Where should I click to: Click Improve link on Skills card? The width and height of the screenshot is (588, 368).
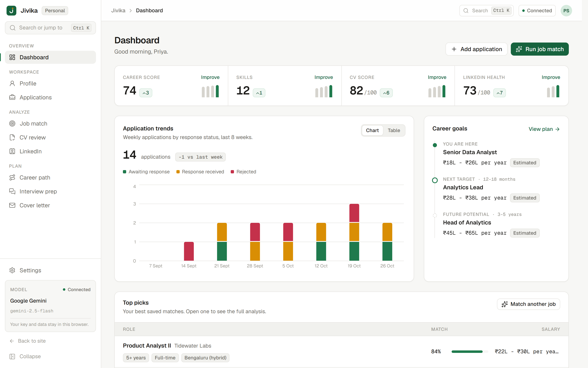point(324,77)
